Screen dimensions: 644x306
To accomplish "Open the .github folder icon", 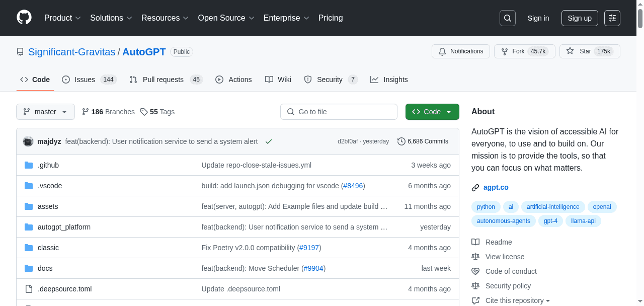I will click(29, 165).
